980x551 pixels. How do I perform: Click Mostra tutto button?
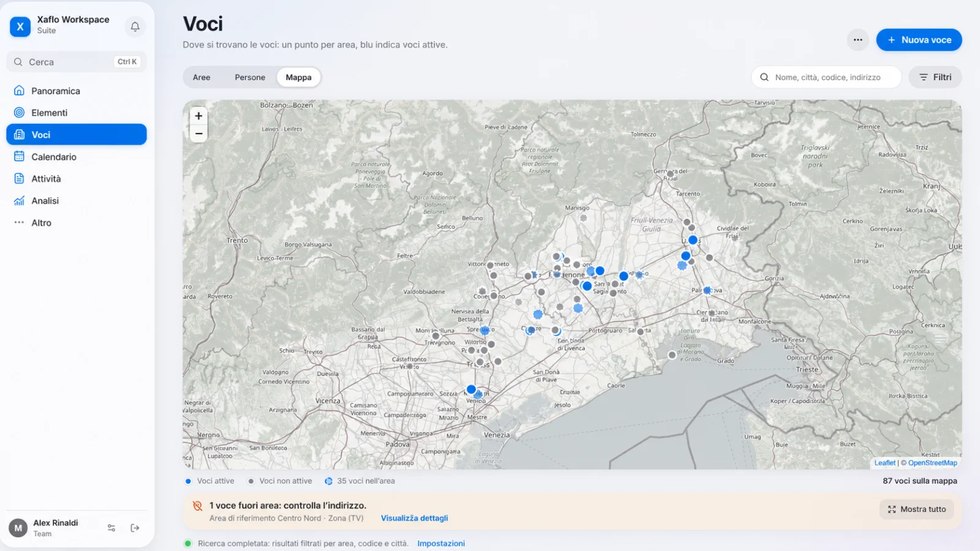click(917, 509)
